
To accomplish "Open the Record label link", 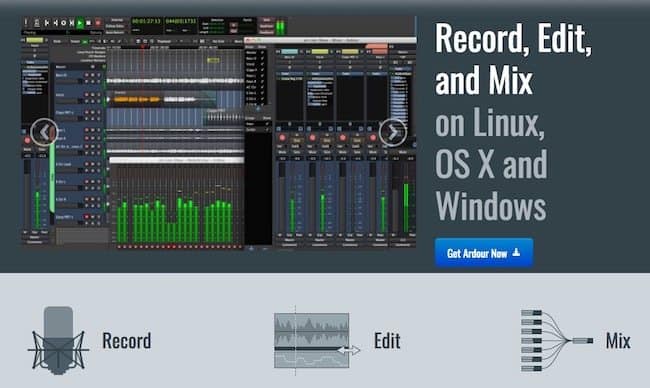I will [127, 341].
